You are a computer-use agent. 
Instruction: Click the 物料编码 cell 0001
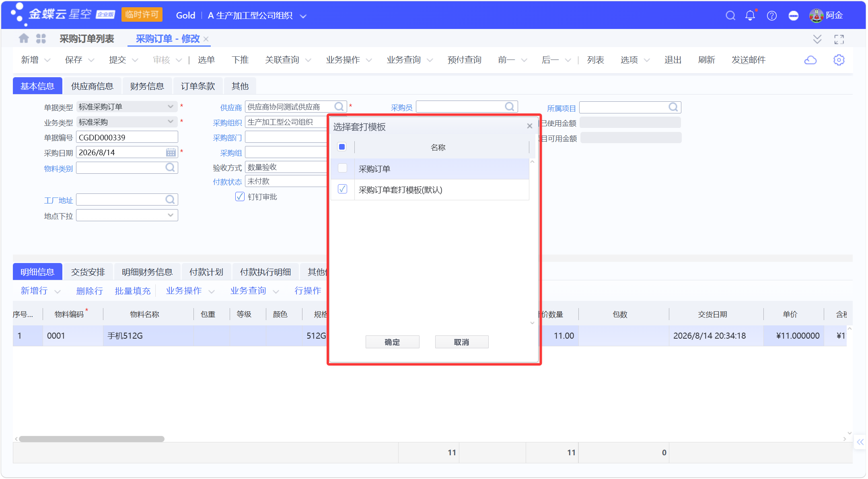[73, 335]
